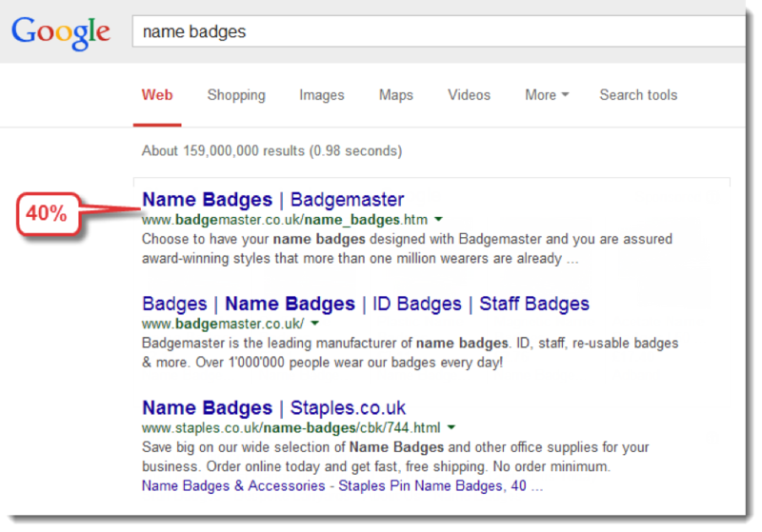Image resolution: width=762 pixels, height=532 pixels.
Task: Click the www.badgemaster.co.uk/name_badges.htm URL text
Action: pyautogui.click(x=285, y=220)
